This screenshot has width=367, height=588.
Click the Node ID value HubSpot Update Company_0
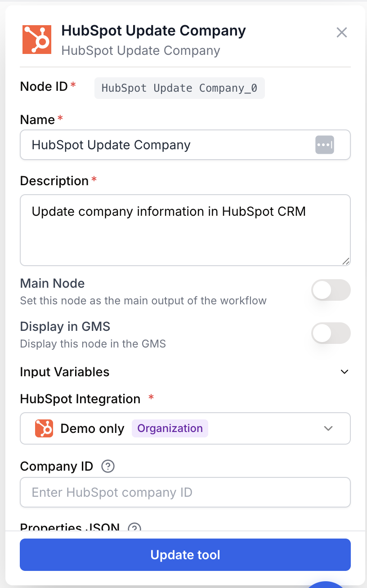pos(179,88)
